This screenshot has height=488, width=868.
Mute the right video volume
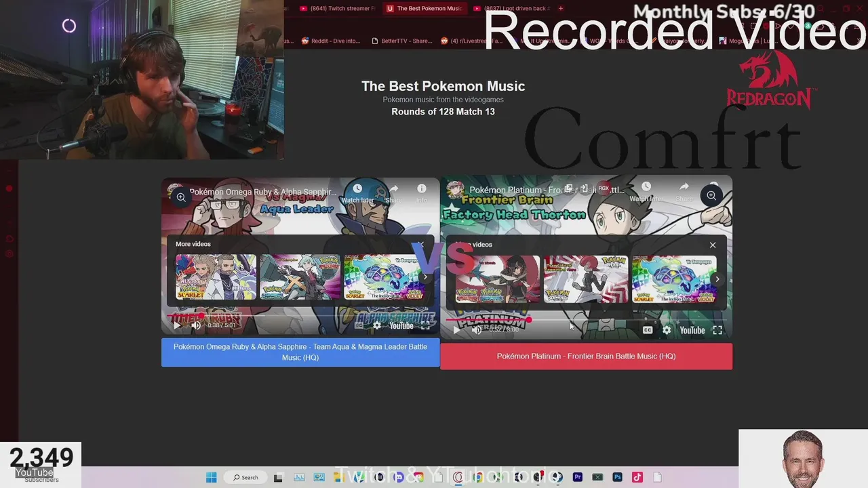[x=477, y=330]
